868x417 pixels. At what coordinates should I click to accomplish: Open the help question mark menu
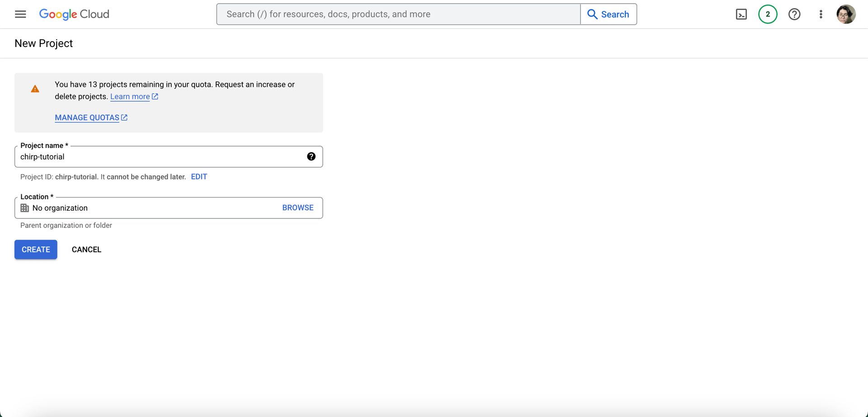(794, 14)
